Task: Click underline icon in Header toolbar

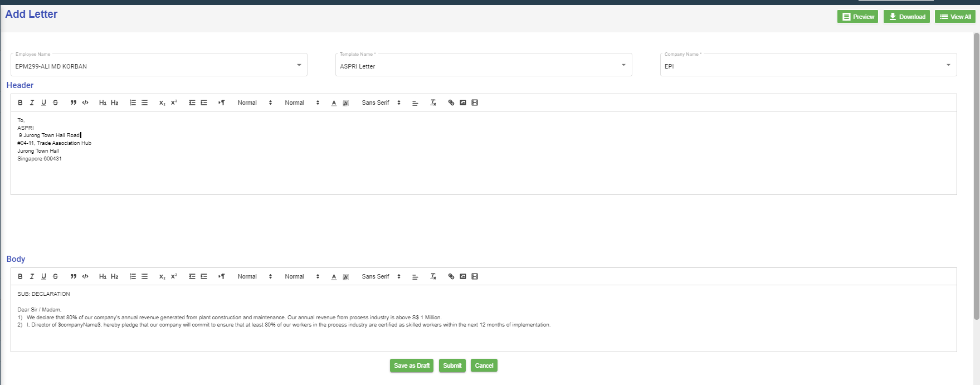Action: coord(43,103)
